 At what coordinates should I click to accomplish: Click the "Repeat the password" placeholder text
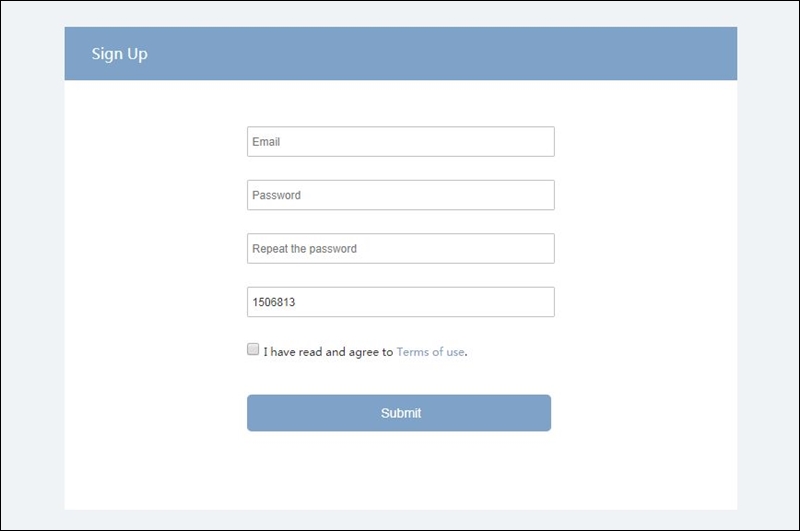[304, 249]
